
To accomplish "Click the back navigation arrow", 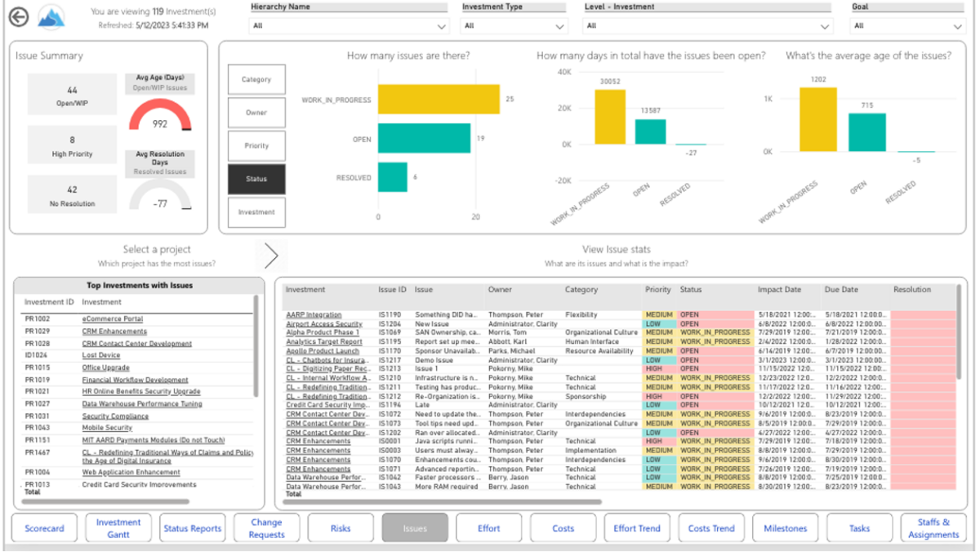I will (x=17, y=17).
